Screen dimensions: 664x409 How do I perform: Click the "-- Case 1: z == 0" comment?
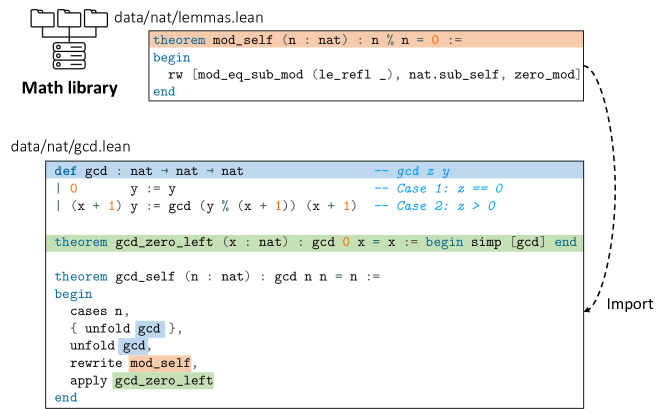(438, 188)
